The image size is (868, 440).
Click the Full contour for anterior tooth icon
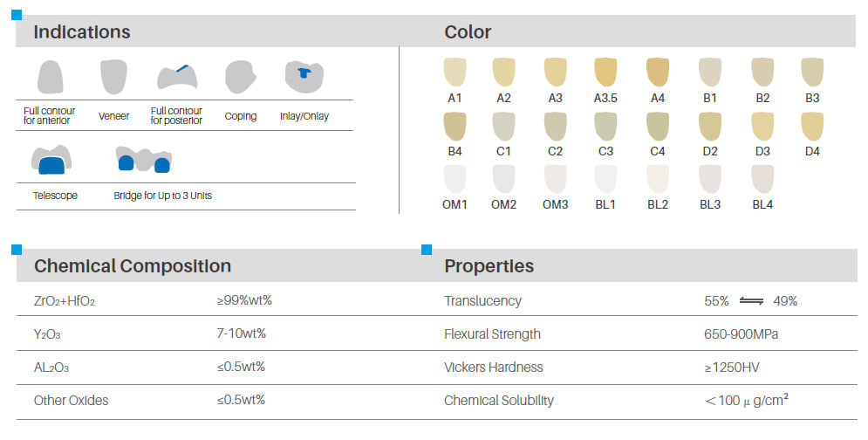[50, 77]
